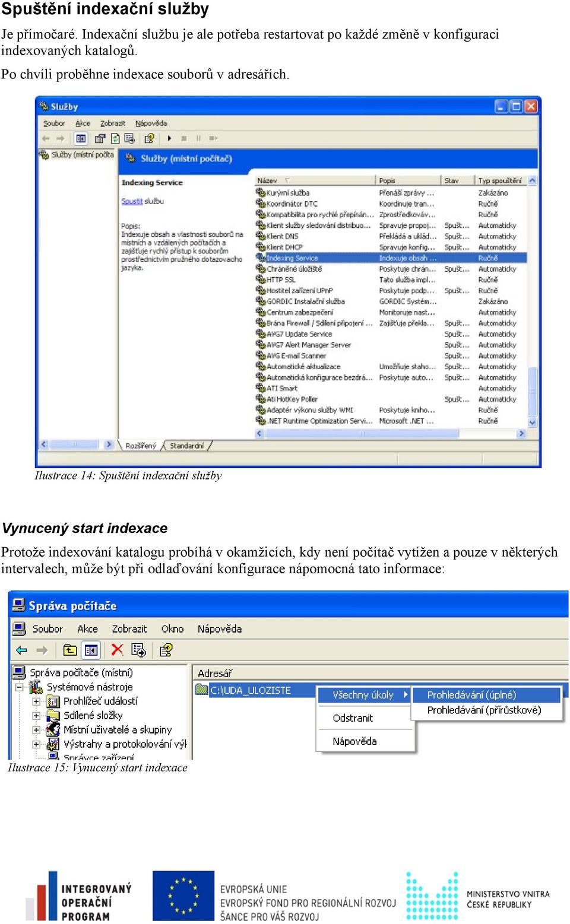The image size is (570, 924).
Task: Toggle console tree icon in Správa počítače
Action: [91, 650]
